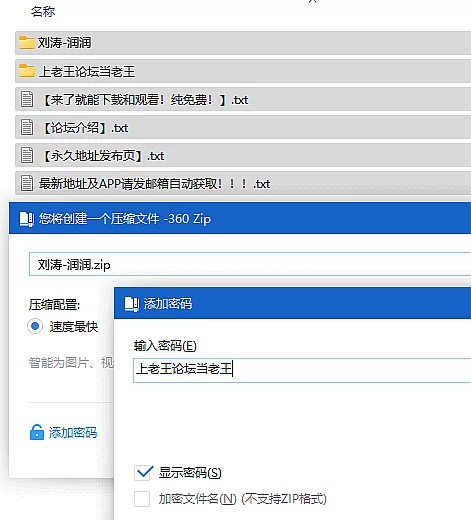
Task: Select the 速度最快 radio button
Action: pos(35,326)
